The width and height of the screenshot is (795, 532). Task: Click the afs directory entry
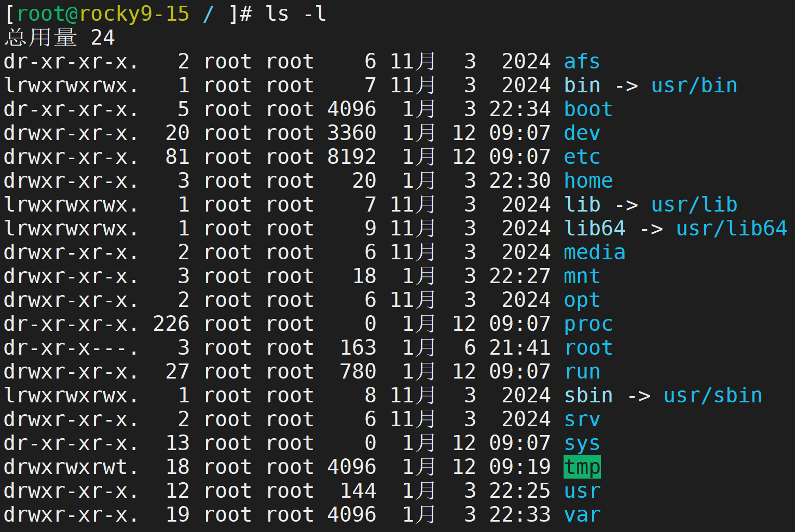click(581, 61)
